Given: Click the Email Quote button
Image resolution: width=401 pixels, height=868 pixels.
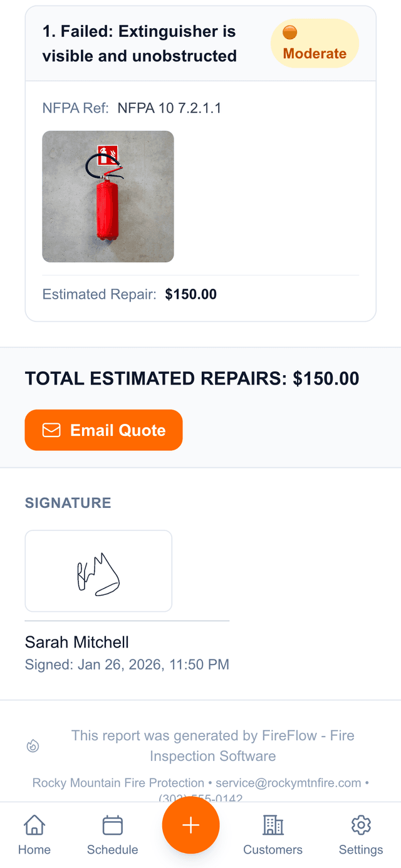Looking at the screenshot, I should [103, 430].
